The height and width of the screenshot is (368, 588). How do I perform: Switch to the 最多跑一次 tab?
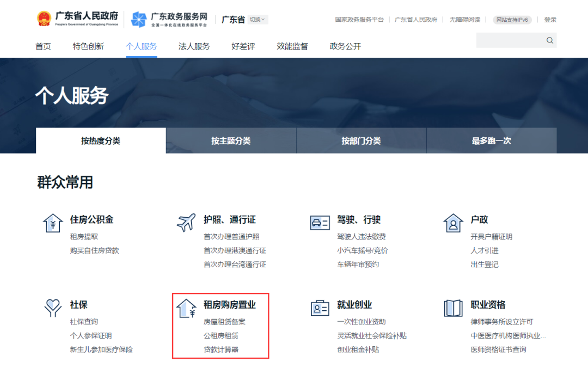[x=491, y=140]
